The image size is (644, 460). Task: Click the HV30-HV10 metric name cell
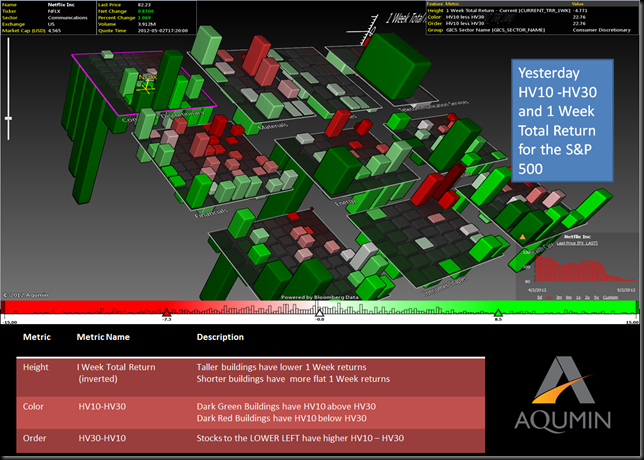pos(102,438)
